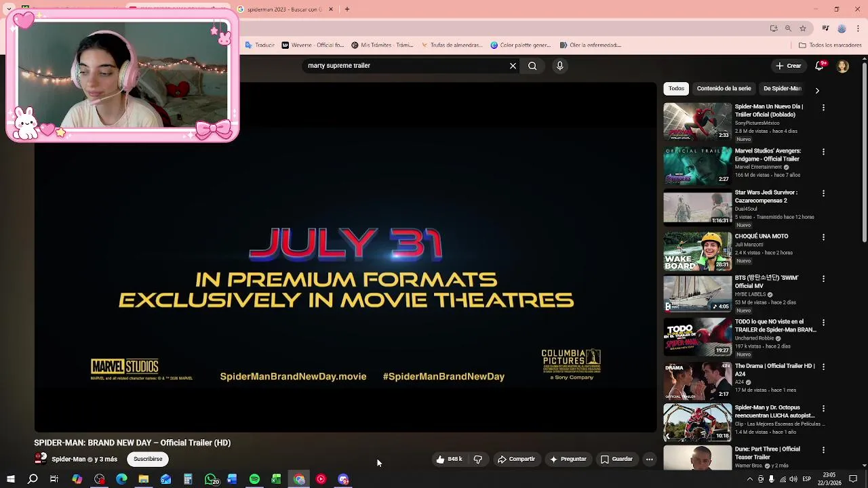Open options for Star Wars Jedi Survivor video
Viewport: 868px width, 488px height.
823,193
